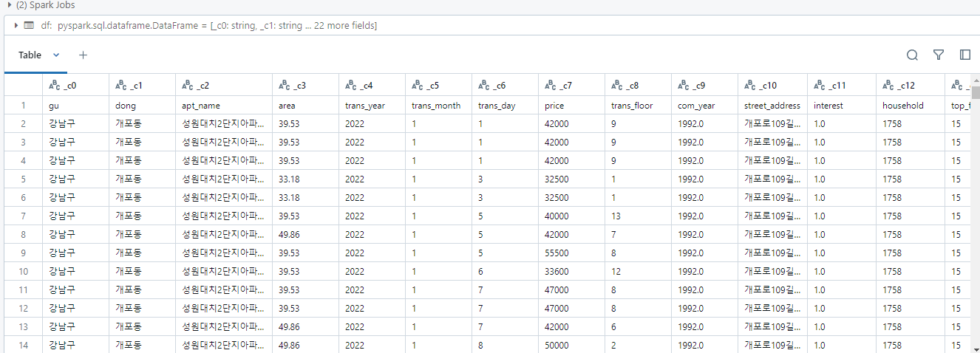Click price 32500 in row 5
The width and height of the screenshot is (980, 353).
click(x=571, y=179)
